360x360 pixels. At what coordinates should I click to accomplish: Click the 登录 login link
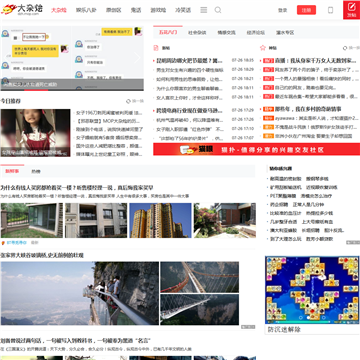(283, 10)
